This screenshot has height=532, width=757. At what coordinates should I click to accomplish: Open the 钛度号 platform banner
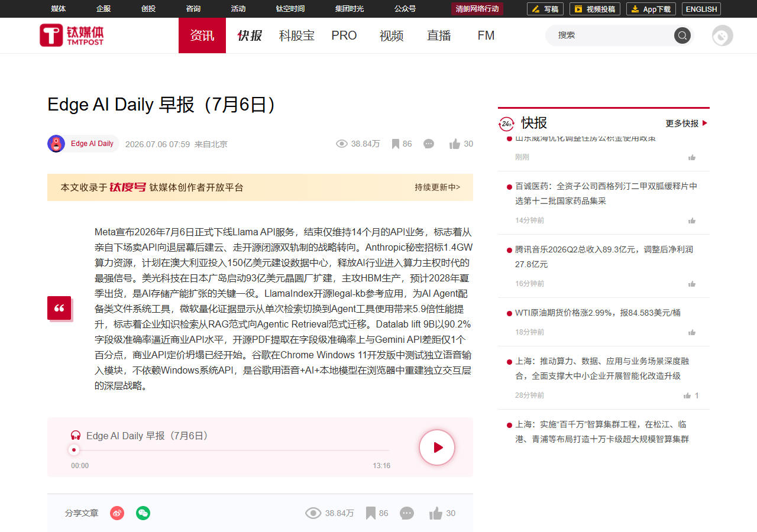point(260,187)
